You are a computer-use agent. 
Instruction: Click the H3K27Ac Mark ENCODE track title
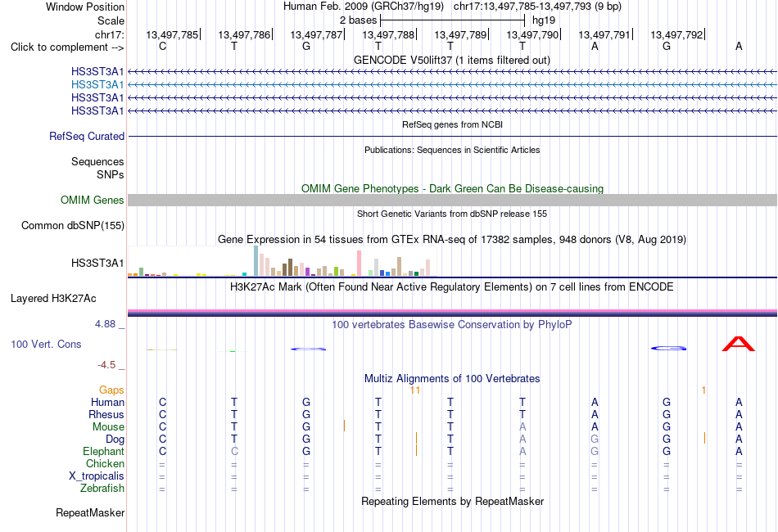pos(451,287)
